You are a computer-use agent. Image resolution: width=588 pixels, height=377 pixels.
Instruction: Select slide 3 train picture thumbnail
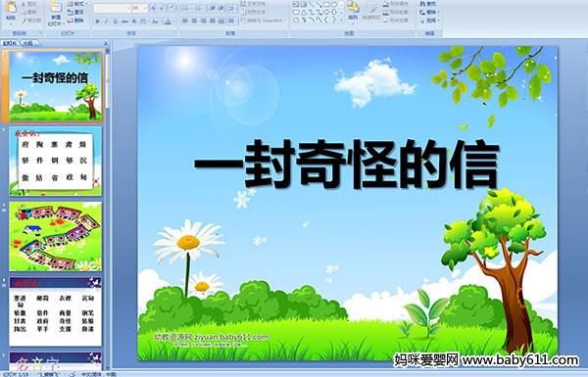click(56, 236)
